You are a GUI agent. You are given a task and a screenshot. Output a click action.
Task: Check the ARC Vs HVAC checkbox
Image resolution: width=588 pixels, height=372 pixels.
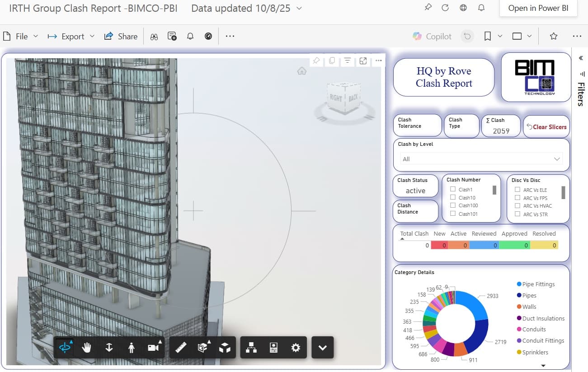pyautogui.click(x=517, y=206)
